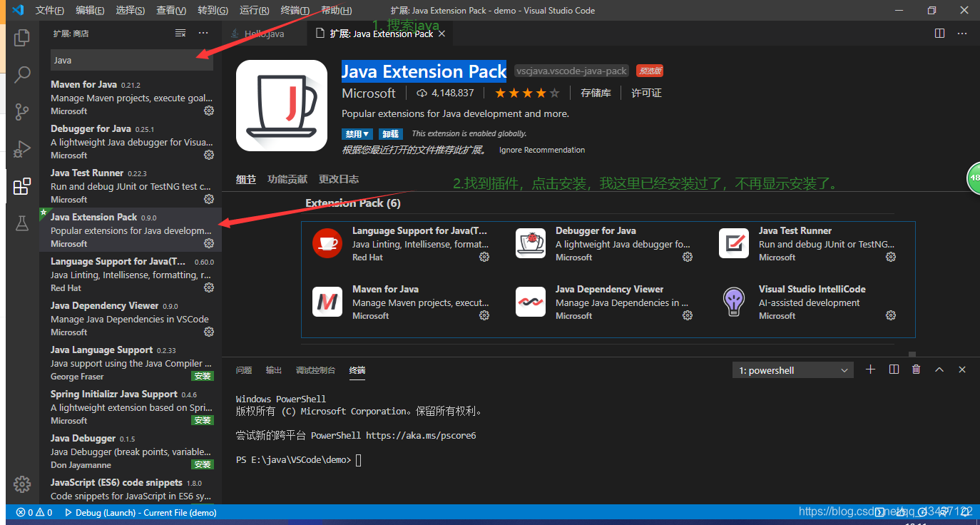
Task: Open the license (许可证) link
Action: (x=646, y=93)
